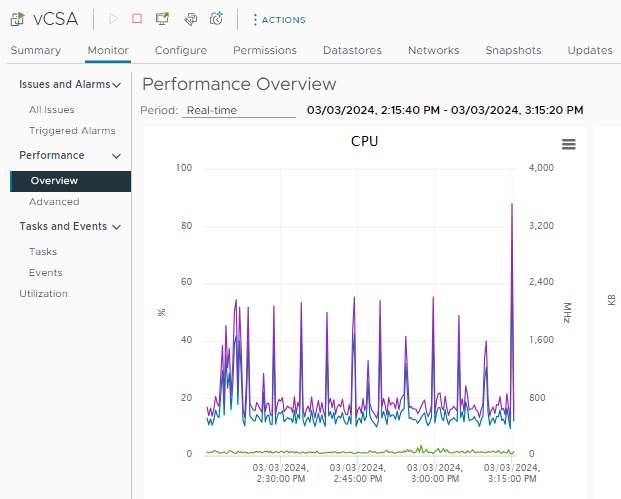This screenshot has width=621, height=499.
Task: Collapse the Tasks and Events section
Action: 117,227
